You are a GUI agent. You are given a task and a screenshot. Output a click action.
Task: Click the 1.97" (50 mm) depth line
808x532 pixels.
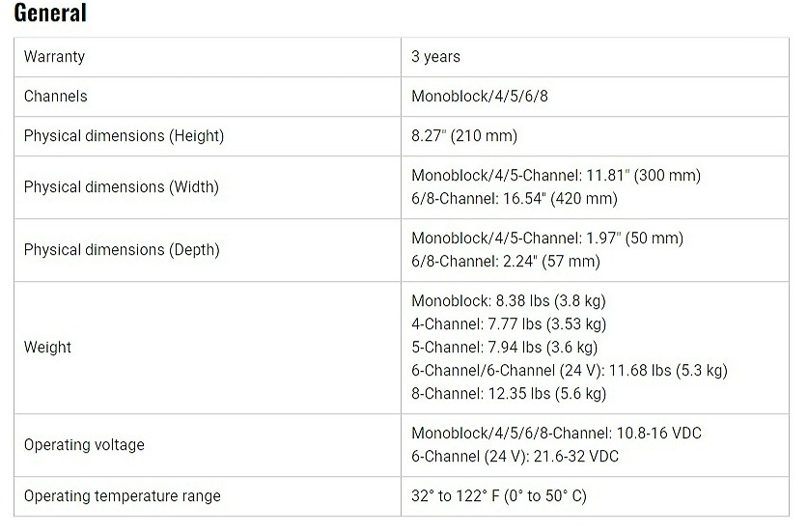pos(546,238)
